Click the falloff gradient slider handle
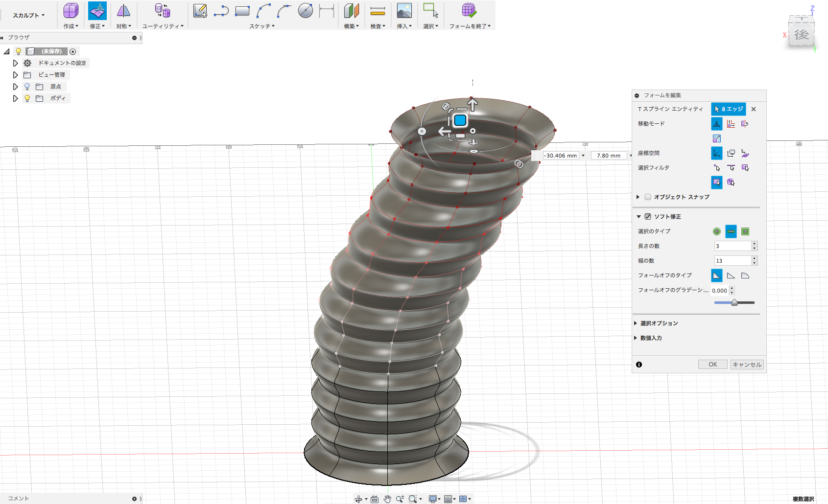This screenshot has height=504, width=828. click(x=734, y=303)
